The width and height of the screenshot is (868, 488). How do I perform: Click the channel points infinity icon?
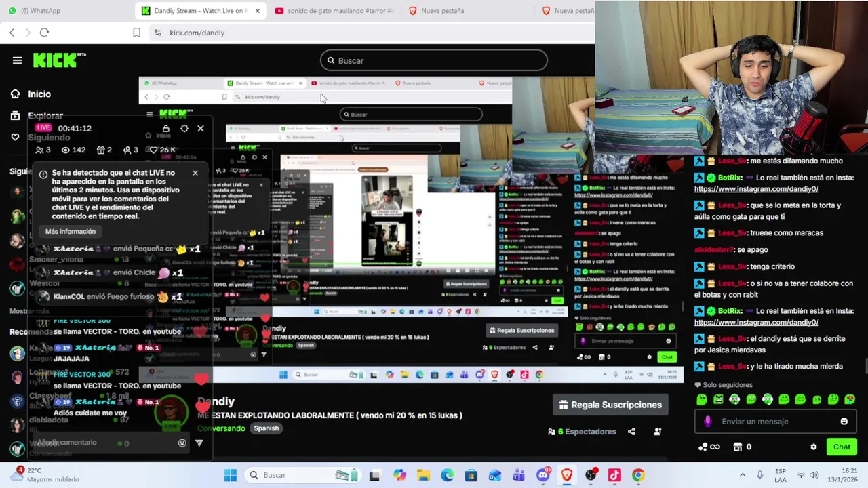tap(710, 447)
